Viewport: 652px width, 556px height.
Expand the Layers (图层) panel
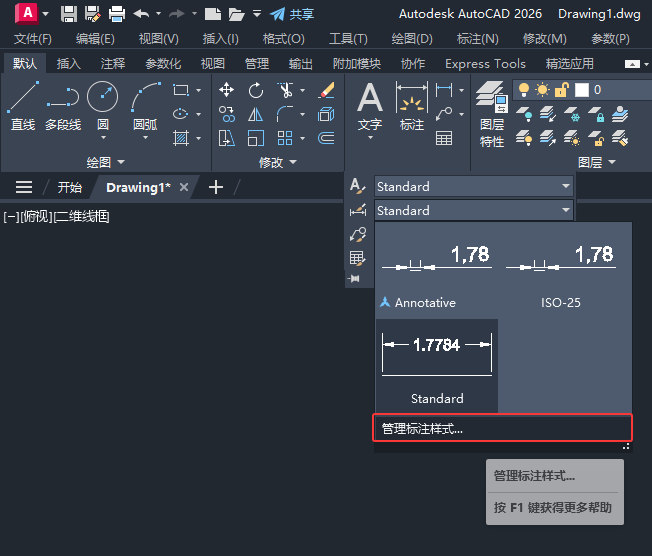[x=597, y=162]
